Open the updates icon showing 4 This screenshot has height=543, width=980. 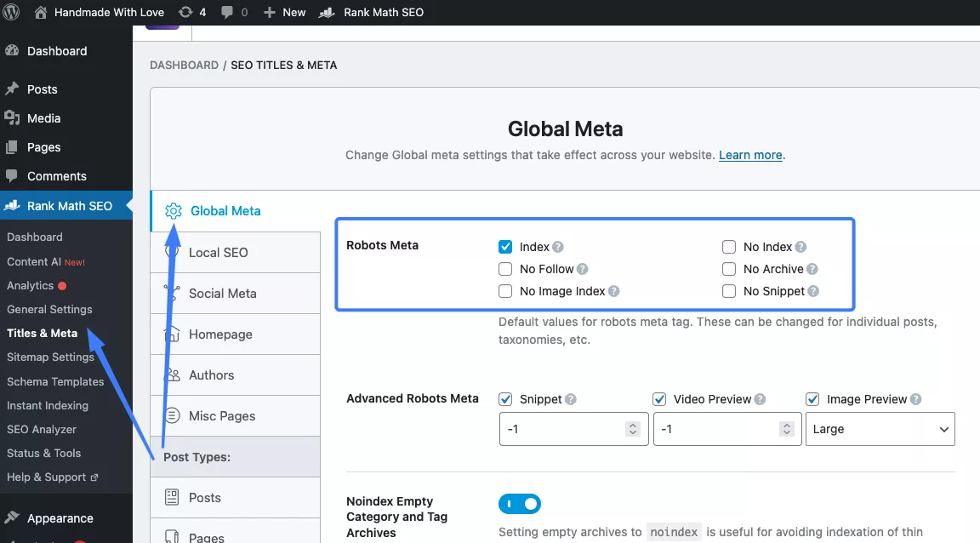click(185, 12)
